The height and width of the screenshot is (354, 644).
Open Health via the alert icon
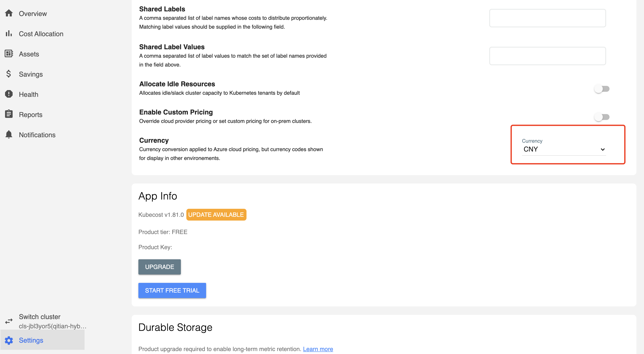point(9,94)
